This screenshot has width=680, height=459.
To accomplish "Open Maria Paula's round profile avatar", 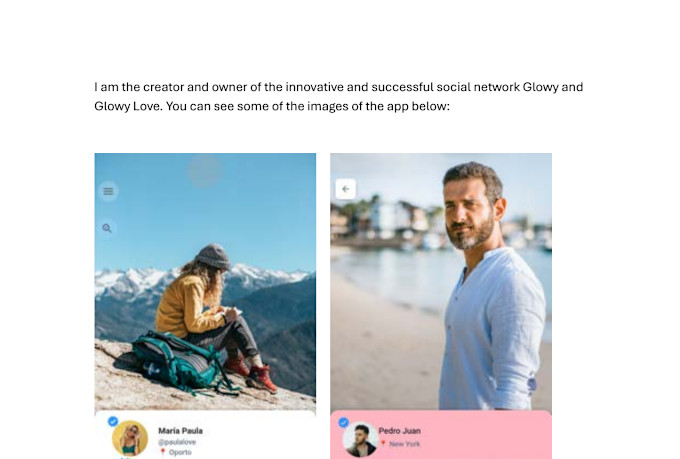I will pos(130,438).
